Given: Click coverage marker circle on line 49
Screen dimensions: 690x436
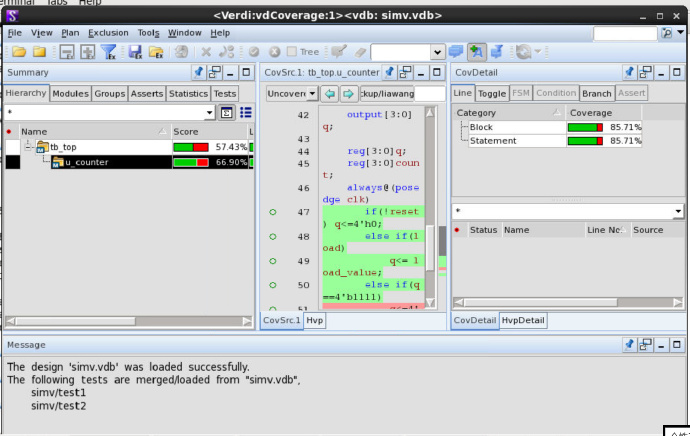Looking at the screenshot, I should coord(273,261).
